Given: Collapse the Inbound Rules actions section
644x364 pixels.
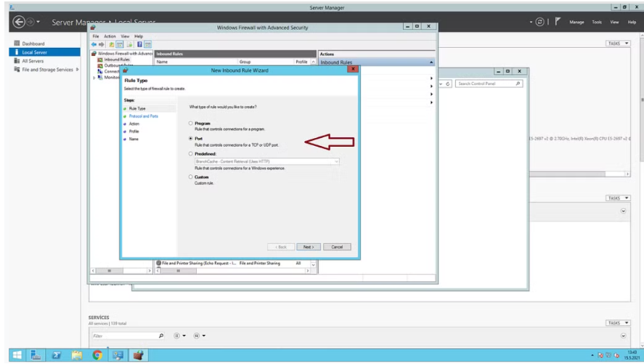Looking at the screenshot, I should tap(431, 62).
